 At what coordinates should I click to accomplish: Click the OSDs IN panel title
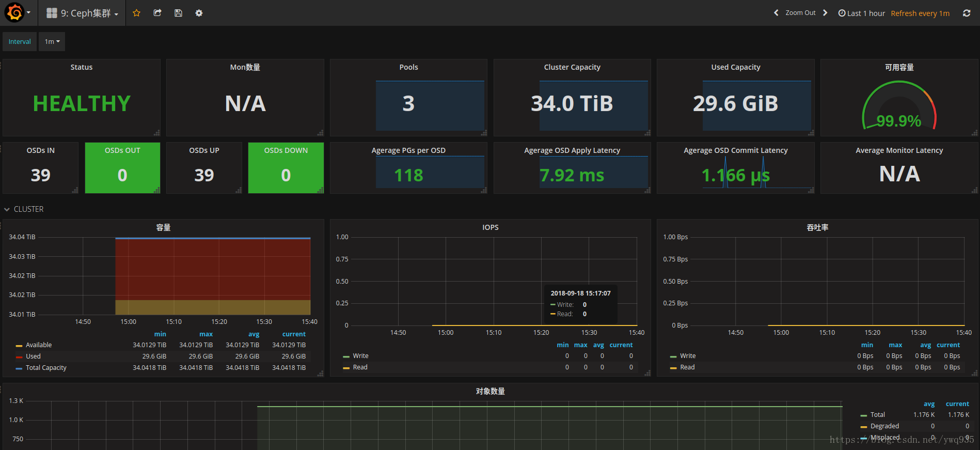41,150
